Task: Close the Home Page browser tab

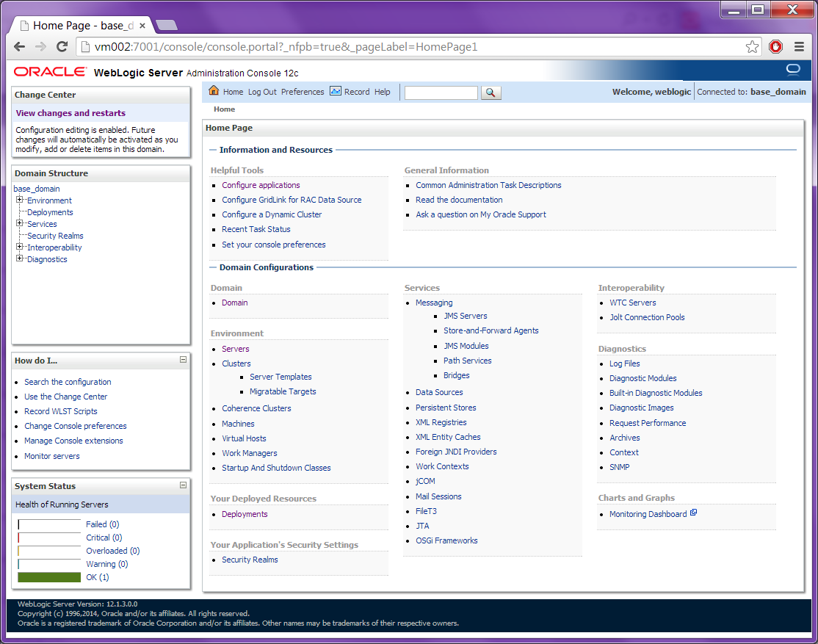Action: (142, 26)
